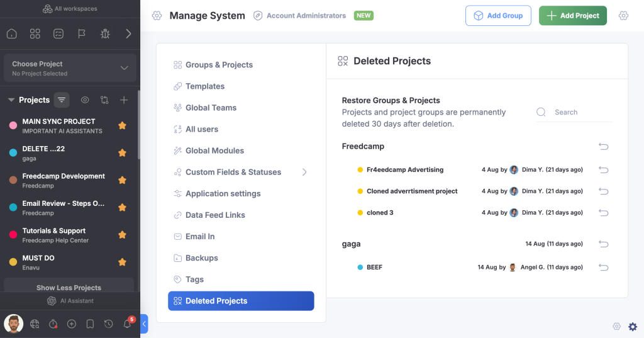Screen dimensions: 644x338
Task: Open the bug tracker icon
Action: pyautogui.click(x=105, y=34)
